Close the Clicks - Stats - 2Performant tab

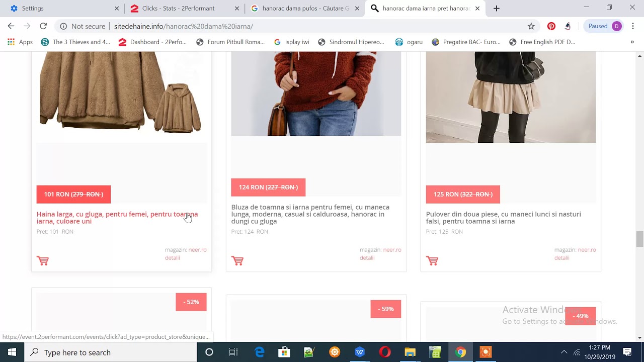pos(237,8)
